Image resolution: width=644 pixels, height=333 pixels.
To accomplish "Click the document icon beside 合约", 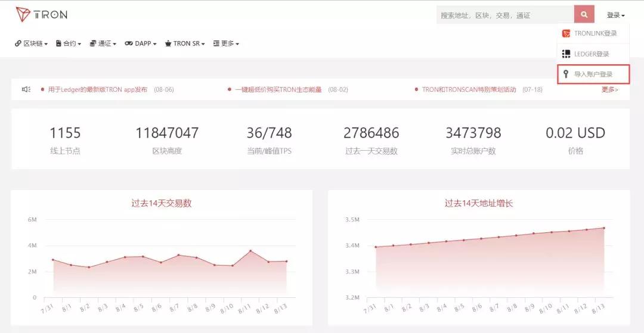I will 58,43.
